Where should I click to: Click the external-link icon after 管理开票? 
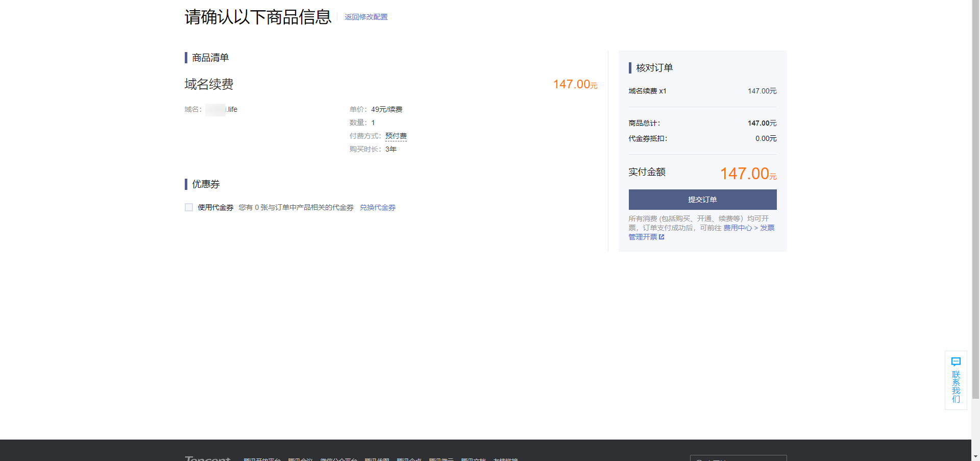click(661, 237)
